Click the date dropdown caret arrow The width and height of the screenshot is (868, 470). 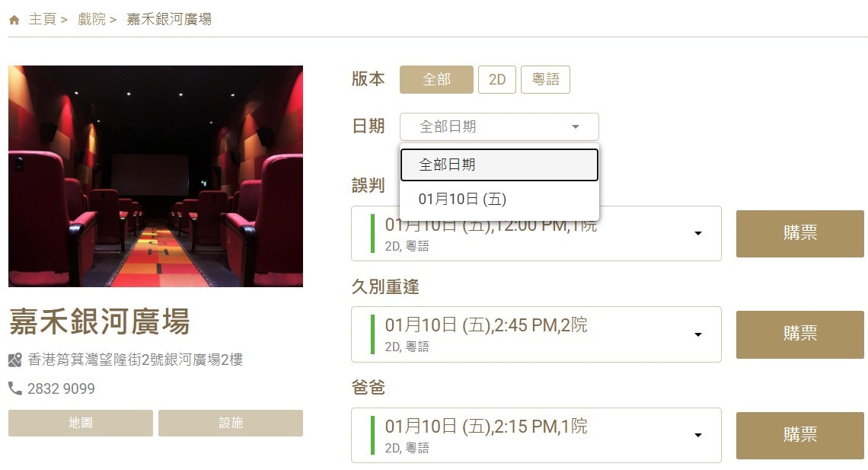tap(576, 126)
